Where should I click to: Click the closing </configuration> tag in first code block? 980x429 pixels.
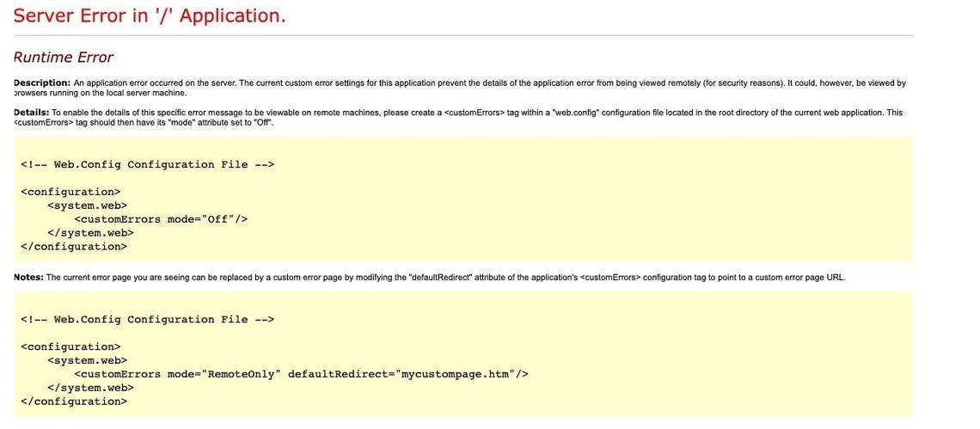click(74, 247)
